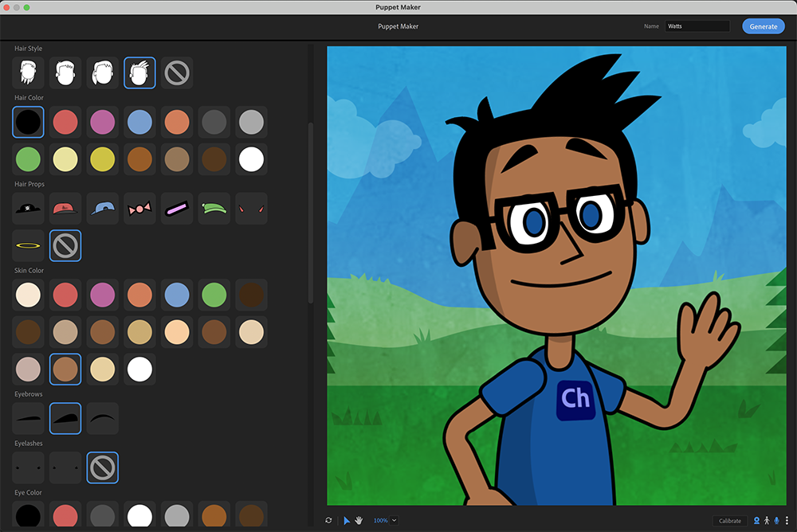
Task: Choose no hair style option
Action: [x=177, y=72]
